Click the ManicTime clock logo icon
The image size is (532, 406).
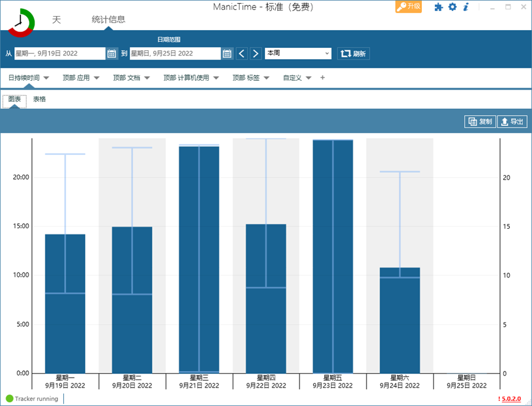pyautogui.click(x=22, y=23)
